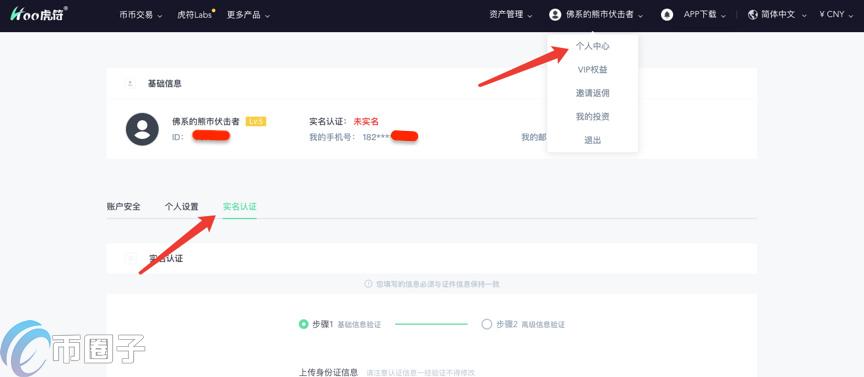The image size is (864, 377).
Task: Choose 退出 to log out
Action: (592, 141)
